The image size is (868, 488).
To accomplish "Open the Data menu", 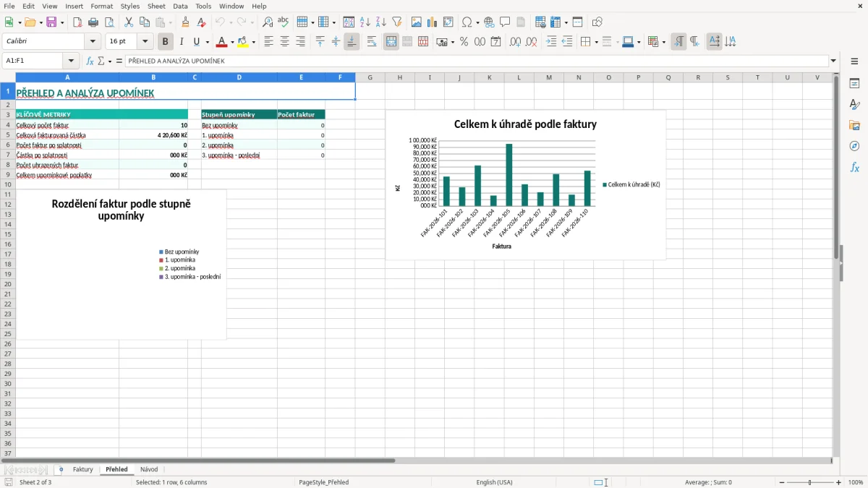I will pos(181,6).
